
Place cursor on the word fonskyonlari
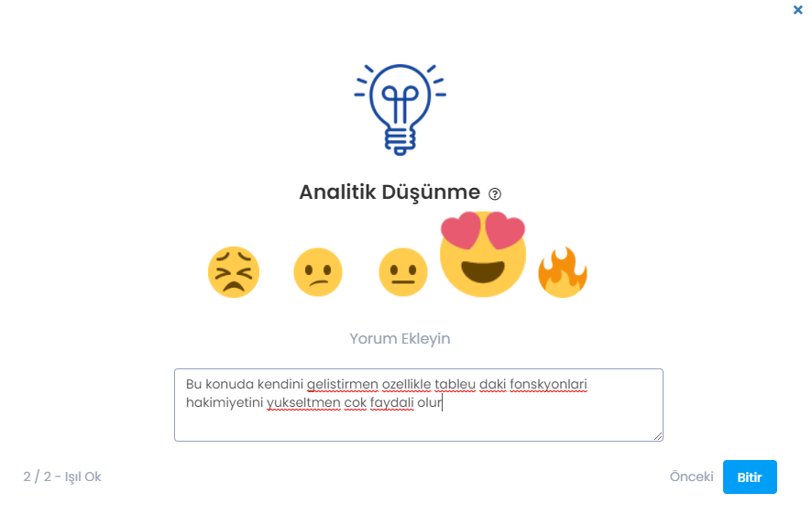(548, 385)
